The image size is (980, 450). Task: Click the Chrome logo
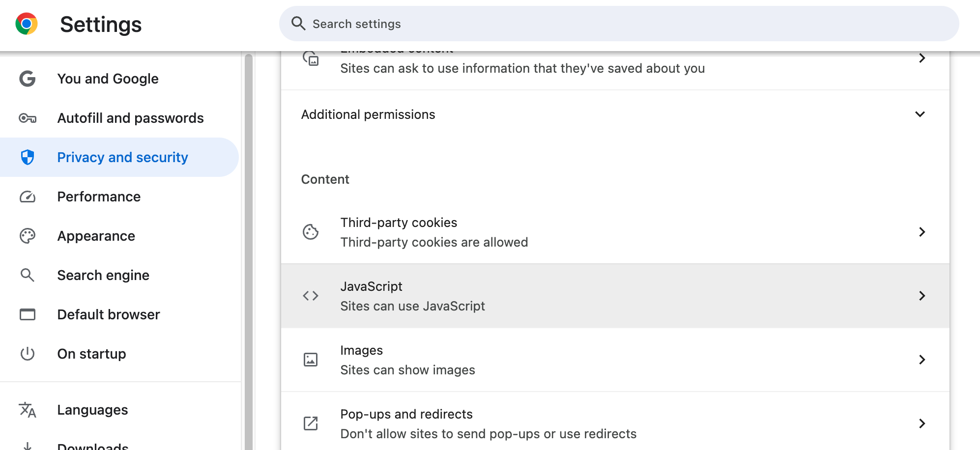[x=28, y=23]
